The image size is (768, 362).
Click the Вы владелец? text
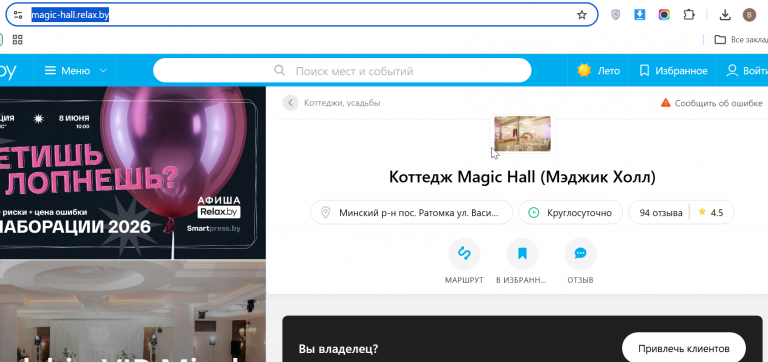[338, 349]
